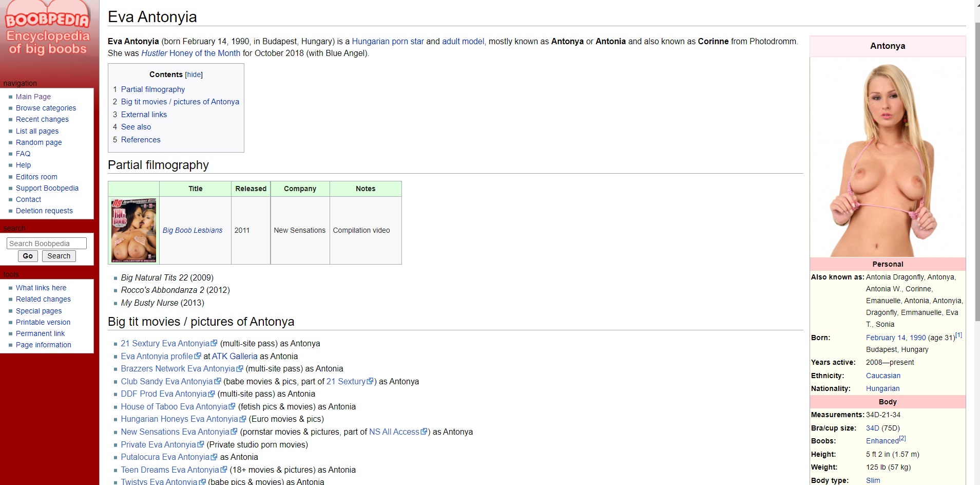This screenshot has height=485, width=980.
Task: Open the Main Page navigation link
Action: pos(33,97)
